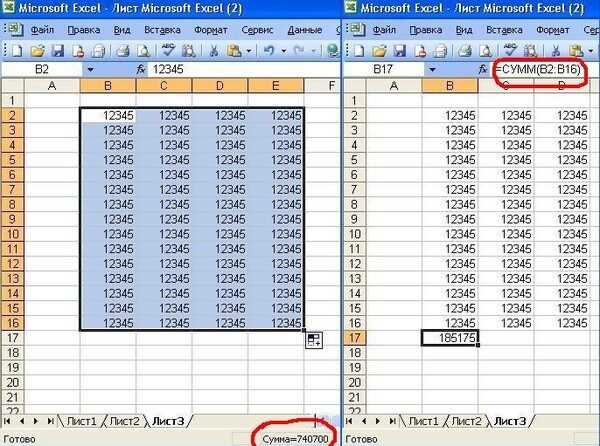
Task: Click the Name Box showing B2
Action: point(42,70)
